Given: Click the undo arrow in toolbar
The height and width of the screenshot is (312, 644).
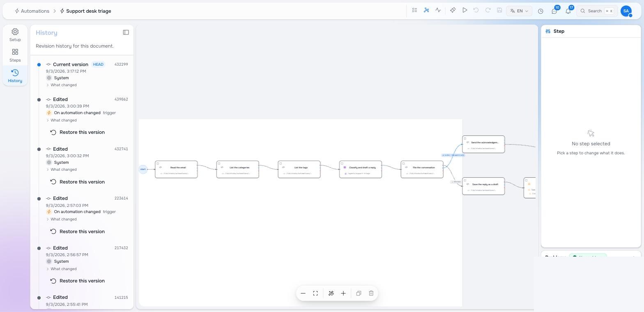Looking at the screenshot, I should pyautogui.click(x=476, y=11).
